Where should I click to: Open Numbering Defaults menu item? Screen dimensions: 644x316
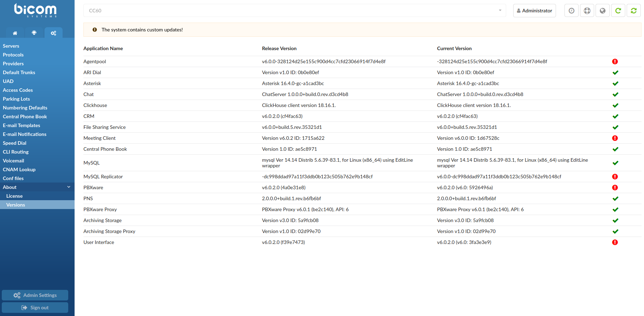[25, 108]
